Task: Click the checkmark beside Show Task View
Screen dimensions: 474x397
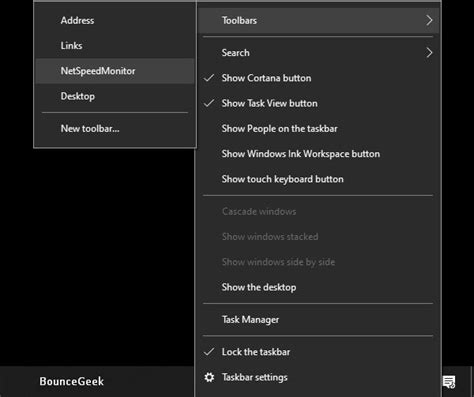Action: pyautogui.click(x=209, y=103)
